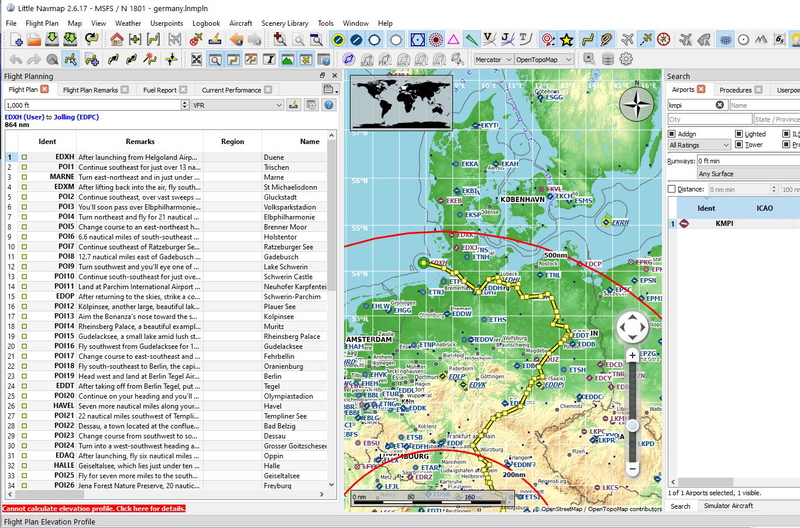Open a flight plan with the folder icon
The height and width of the screenshot is (528, 800).
click(x=34, y=39)
